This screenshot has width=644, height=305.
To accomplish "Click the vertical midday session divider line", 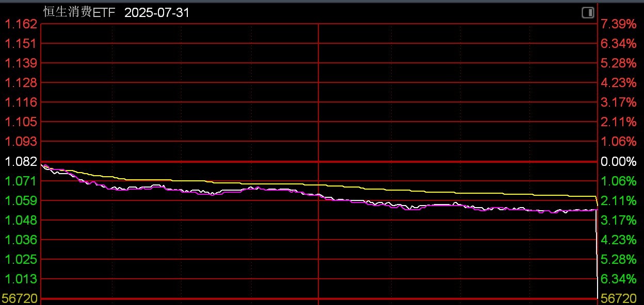I will pos(318,103).
